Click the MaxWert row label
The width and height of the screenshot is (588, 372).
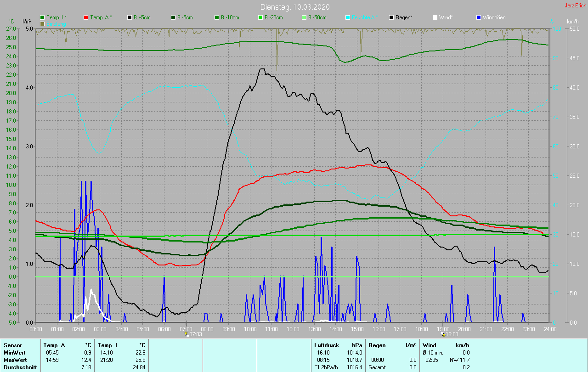click(x=14, y=360)
